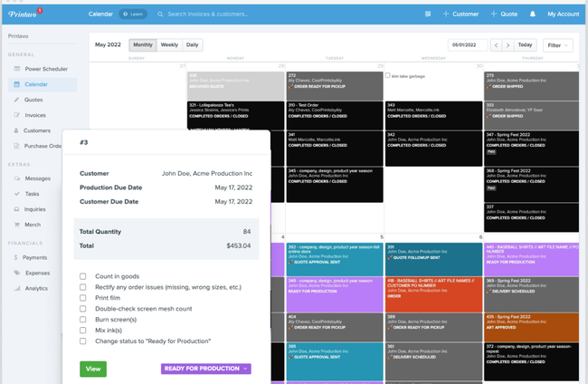Click the notifications bell icon
Image resolution: width=588 pixels, height=384 pixels.
click(x=533, y=14)
